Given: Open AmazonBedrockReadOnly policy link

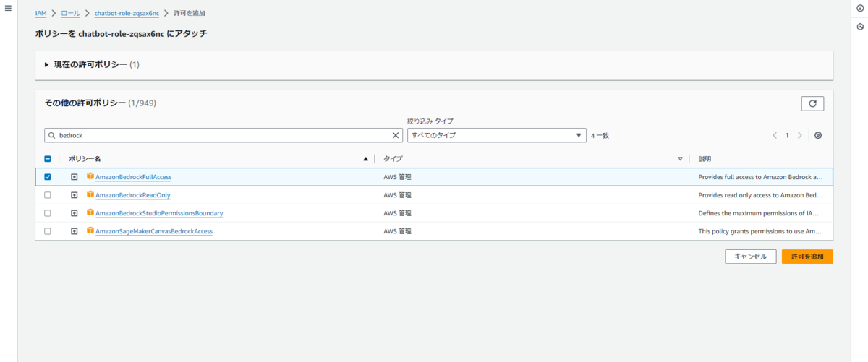Looking at the screenshot, I should tap(132, 195).
